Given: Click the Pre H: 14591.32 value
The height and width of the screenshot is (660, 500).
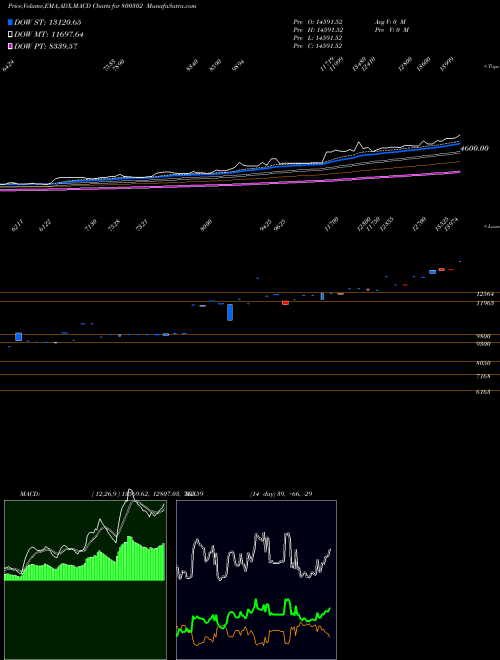Looking at the screenshot, I should coord(318,30).
